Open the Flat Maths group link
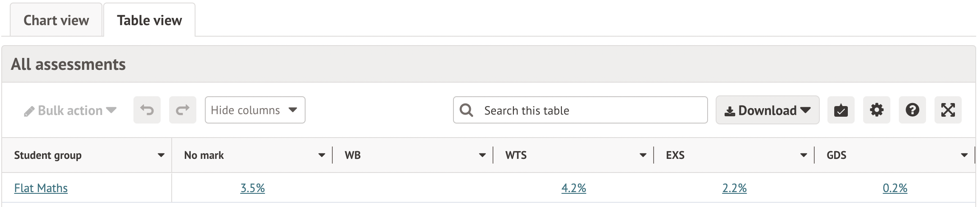The height and width of the screenshot is (207, 980). click(x=41, y=188)
